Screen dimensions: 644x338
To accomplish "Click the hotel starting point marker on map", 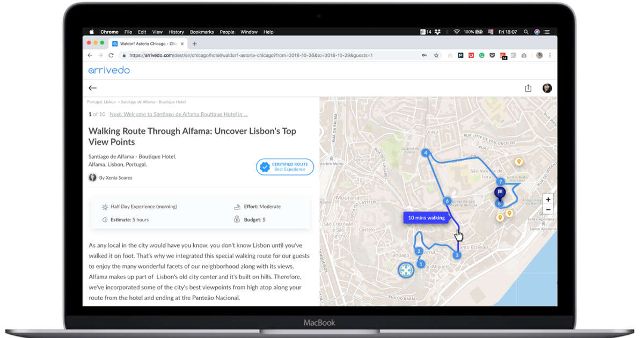I will click(406, 270).
